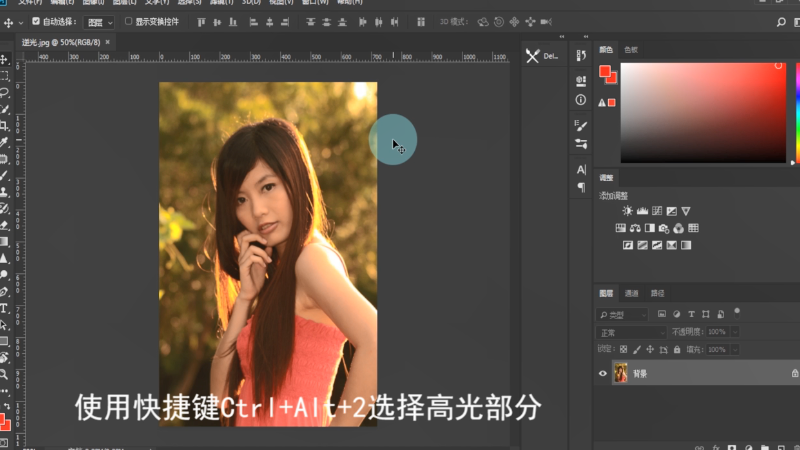800x450 pixels.
Task: Click the out-of-gamut warning swatch
Action: coord(612,103)
